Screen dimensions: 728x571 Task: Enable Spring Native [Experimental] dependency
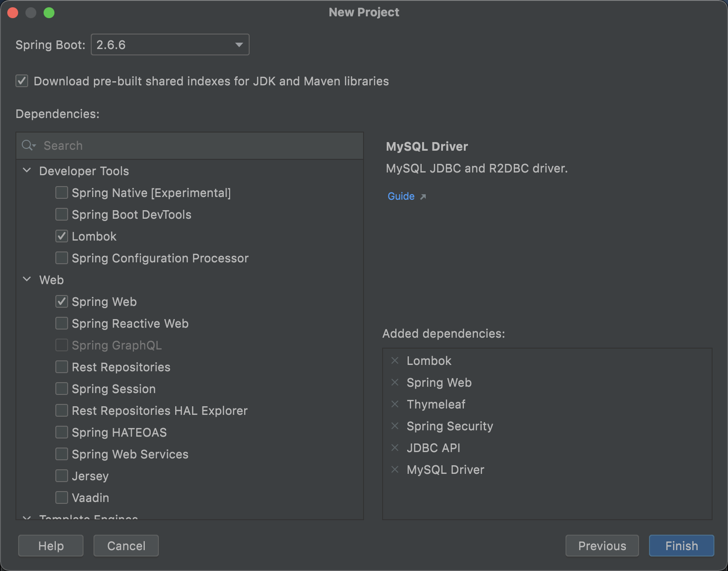point(62,192)
